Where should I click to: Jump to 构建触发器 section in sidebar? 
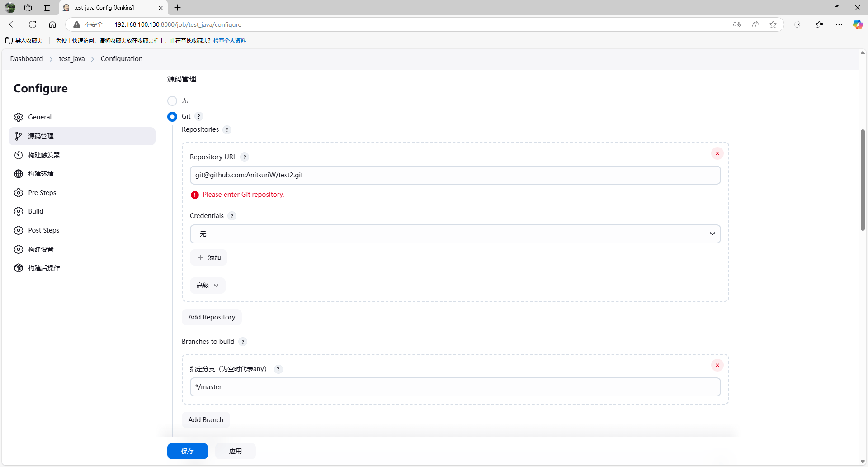(44, 155)
